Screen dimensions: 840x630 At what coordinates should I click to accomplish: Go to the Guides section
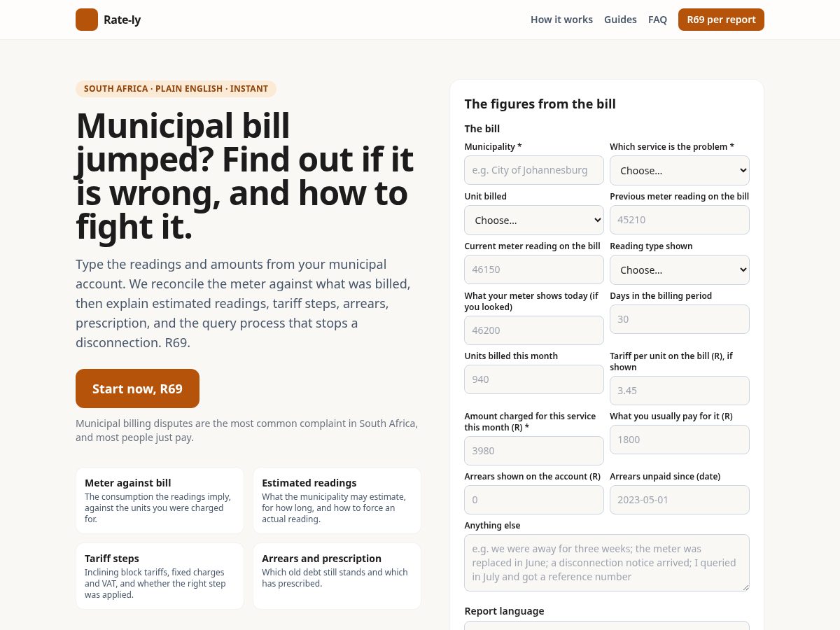pos(620,20)
